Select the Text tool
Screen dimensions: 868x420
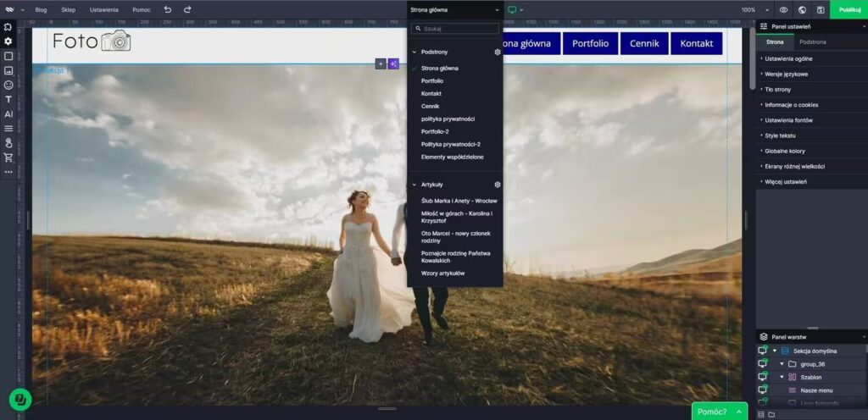click(x=8, y=99)
